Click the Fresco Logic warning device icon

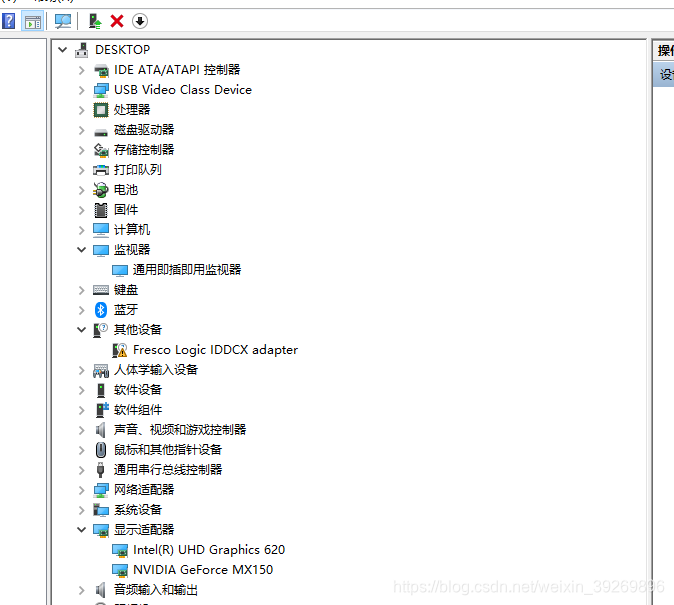(x=119, y=350)
